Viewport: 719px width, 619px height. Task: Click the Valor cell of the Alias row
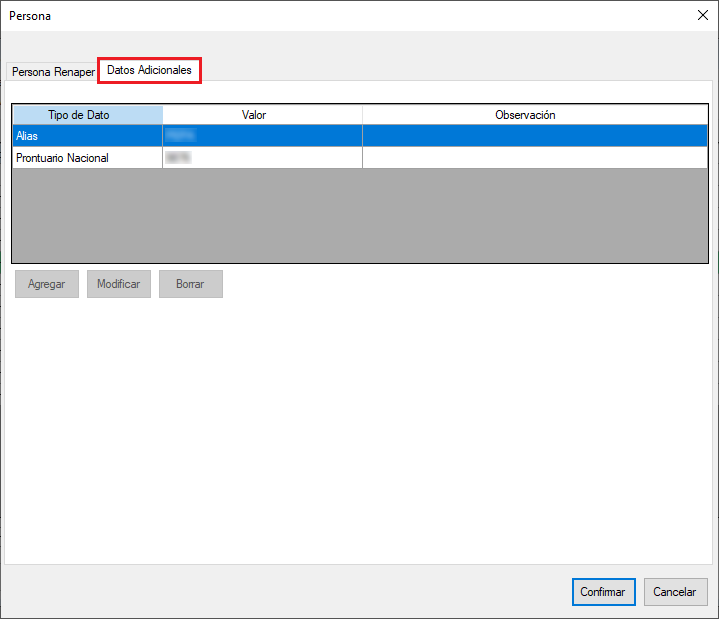262,136
